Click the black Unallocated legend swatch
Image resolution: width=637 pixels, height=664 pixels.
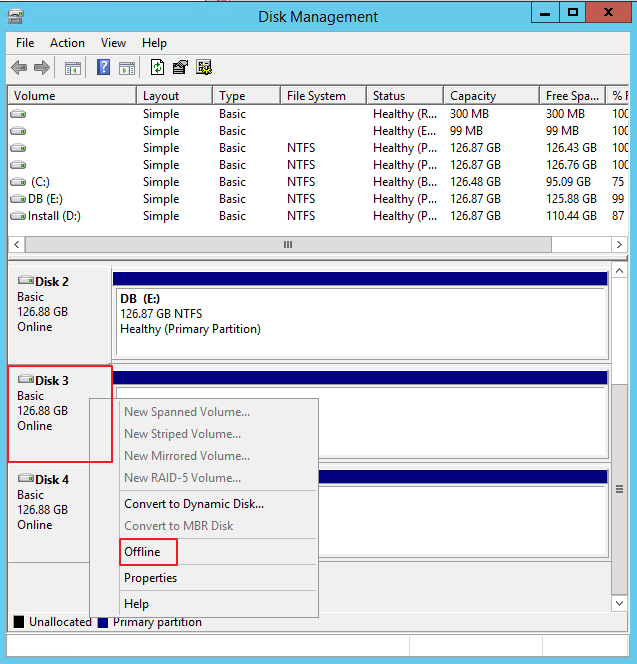coord(19,622)
